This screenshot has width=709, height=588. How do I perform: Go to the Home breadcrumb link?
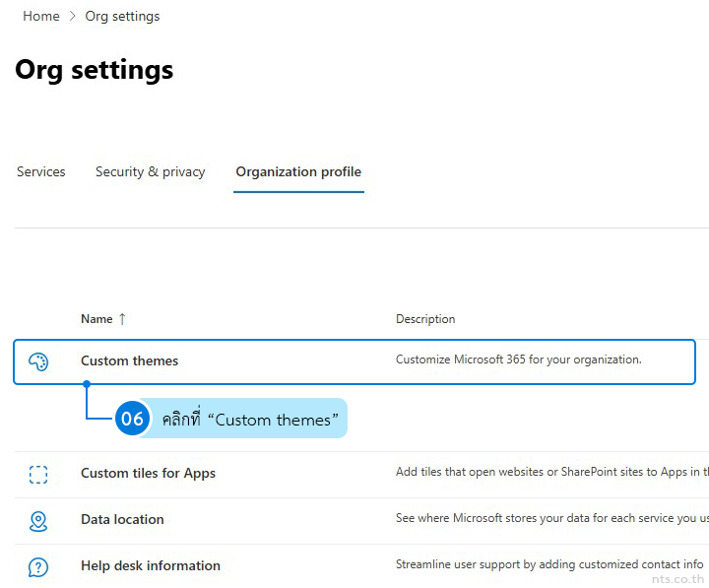[x=41, y=17]
